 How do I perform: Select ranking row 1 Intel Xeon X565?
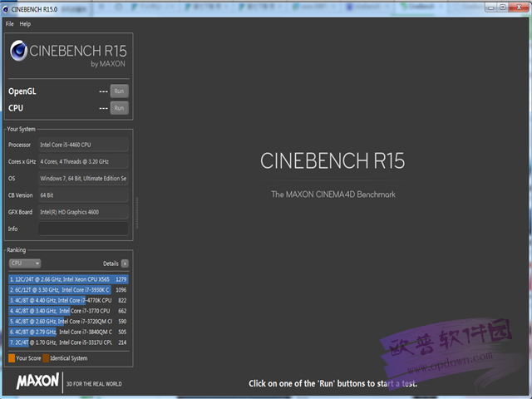[68, 279]
